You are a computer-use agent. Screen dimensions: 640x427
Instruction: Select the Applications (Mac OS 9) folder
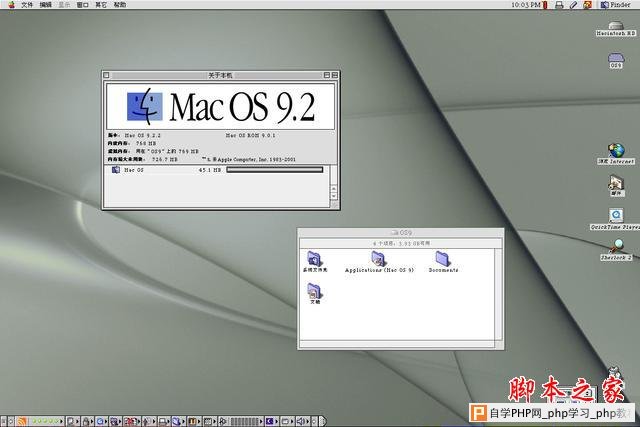tap(379, 262)
